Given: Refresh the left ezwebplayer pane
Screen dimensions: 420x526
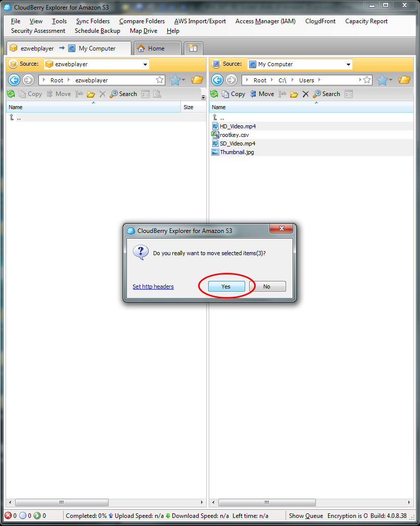Looking at the screenshot, I should pos(11,94).
